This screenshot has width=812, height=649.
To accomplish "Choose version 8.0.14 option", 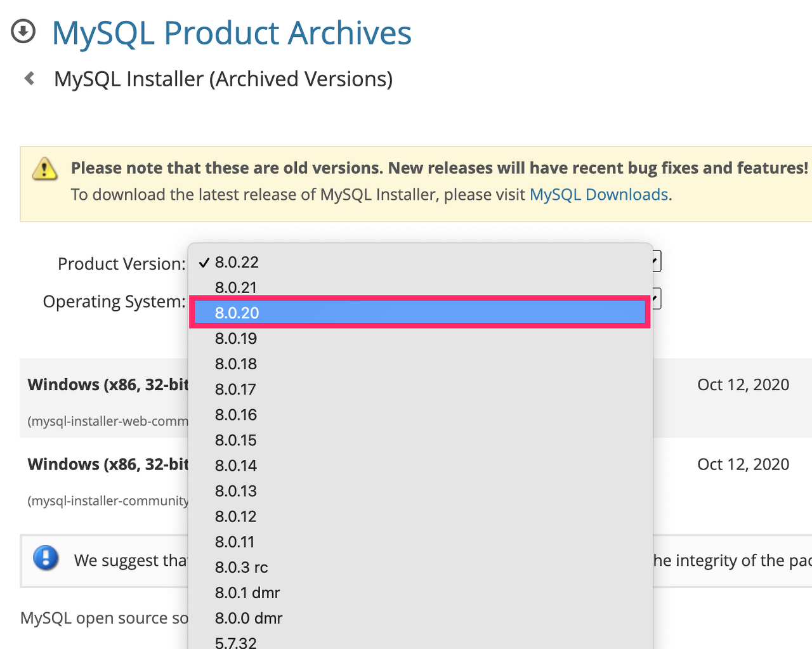I will click(x=236, y=465).
